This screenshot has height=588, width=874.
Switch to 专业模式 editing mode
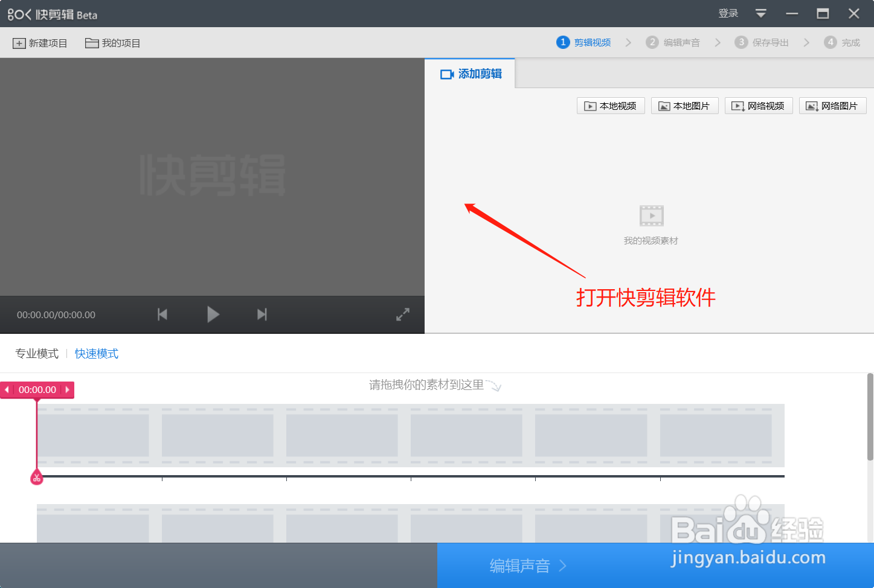tap(36, 353)
